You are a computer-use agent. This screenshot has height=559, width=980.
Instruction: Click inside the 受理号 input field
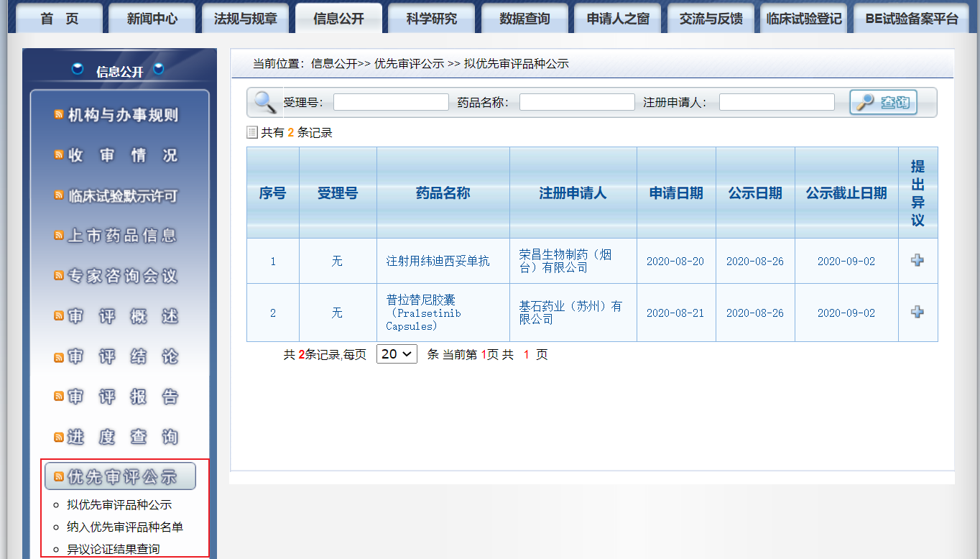coord(390,101)
